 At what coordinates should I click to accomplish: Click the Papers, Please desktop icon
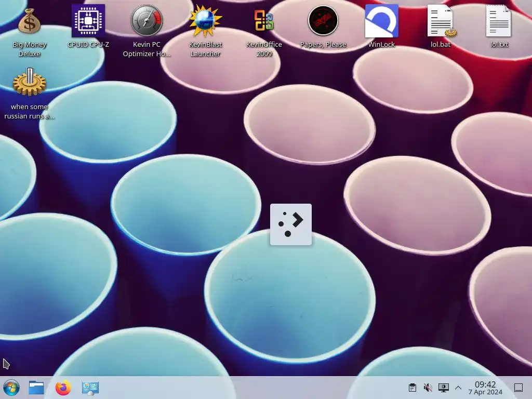323,21
